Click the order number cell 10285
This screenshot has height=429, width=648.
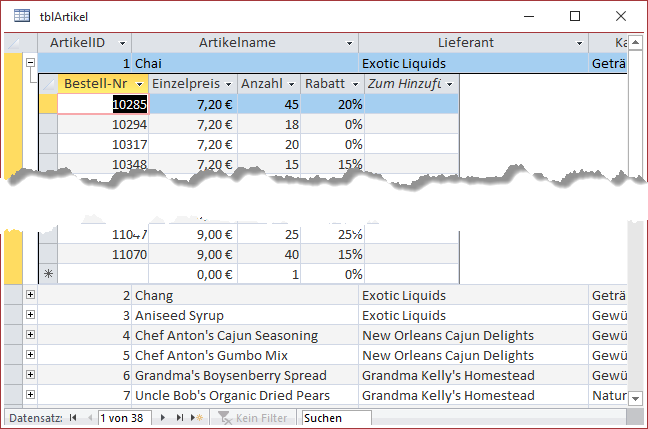click(x=103, y=104)
